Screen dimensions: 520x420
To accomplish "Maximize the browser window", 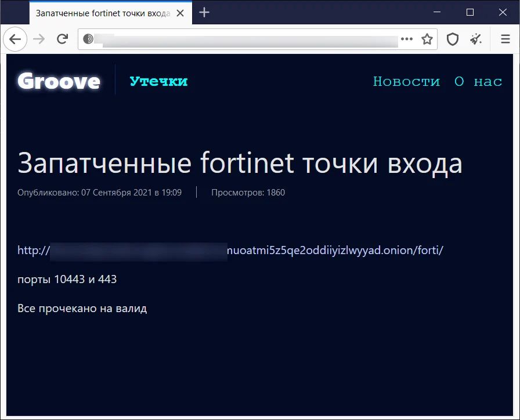I will (x=470, y=12).
